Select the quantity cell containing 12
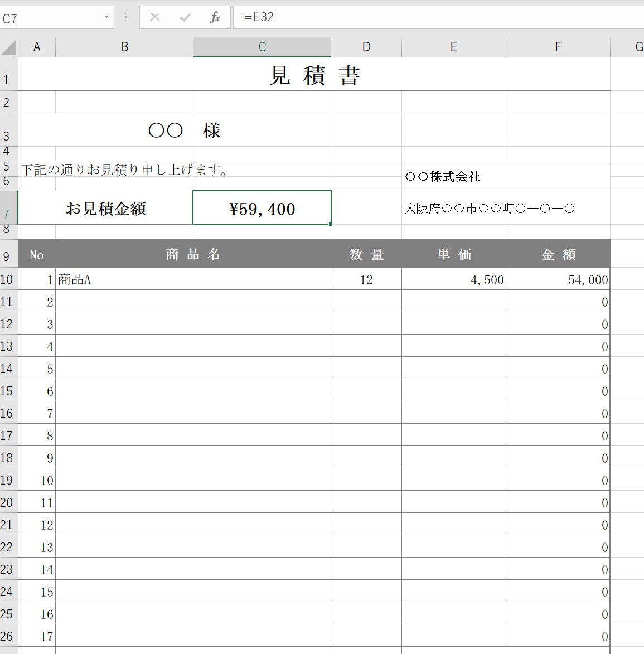Viewport: 644px width, 654px height. (x=366, y=279)
